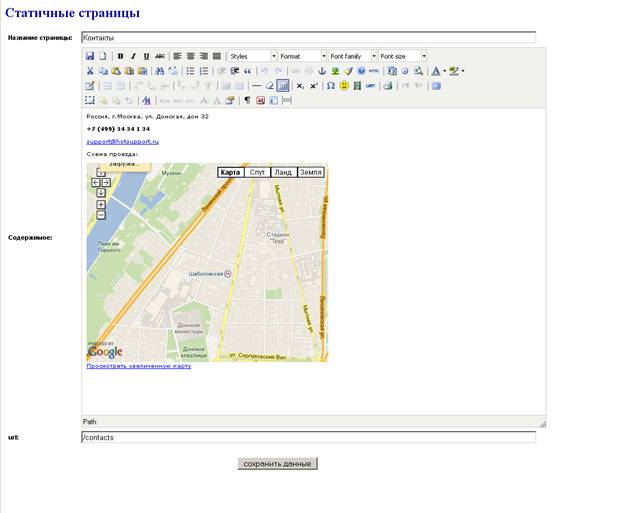Show paragraph marks with the pilcrow icon
The height and width of the screenshot is (513, 622).
(247, 100)
